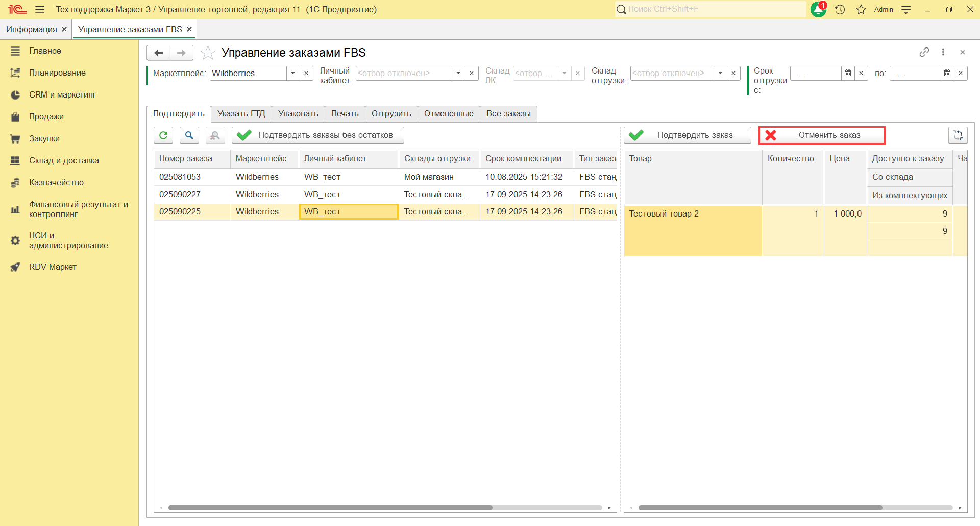Copy link to this form icon
The width and height of the screenshot is (980, 526).
pos(924,52)
